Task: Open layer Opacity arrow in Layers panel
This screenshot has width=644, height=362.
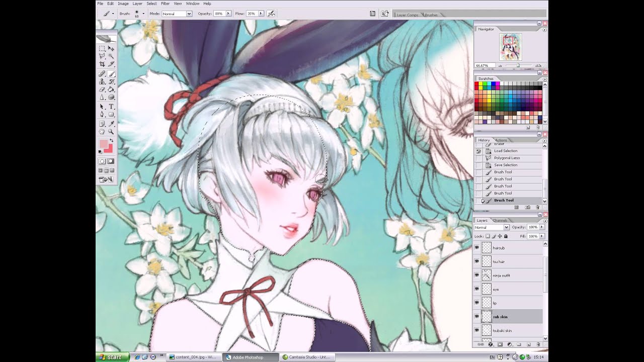Action: click(x=541, y=227)
